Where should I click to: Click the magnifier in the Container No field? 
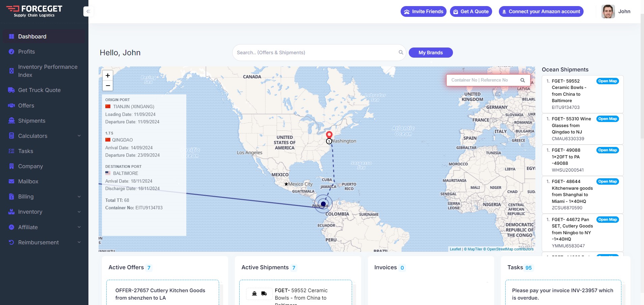(x=522, y=80)
